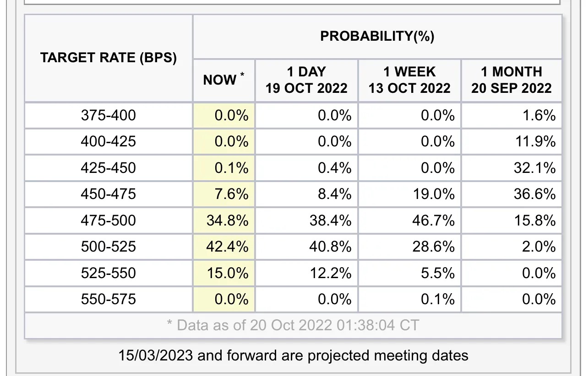Image resolution: width=588 pixels, height=376 pixels.
Task: Click the 525-550 target rate row label
Action: (109, 273)
